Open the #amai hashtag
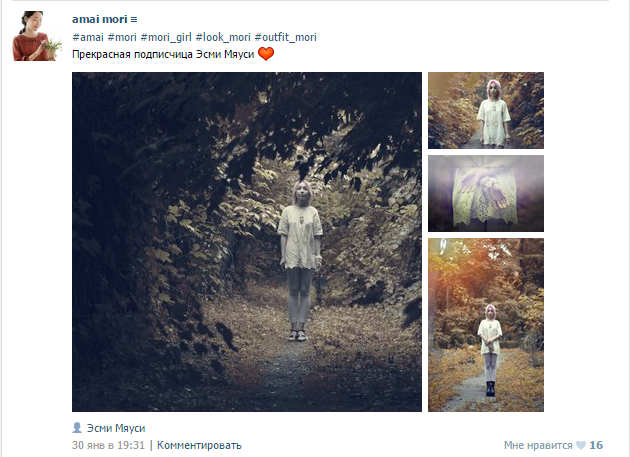The width and height of the screenshot is (630, 457). click(88, 37)
